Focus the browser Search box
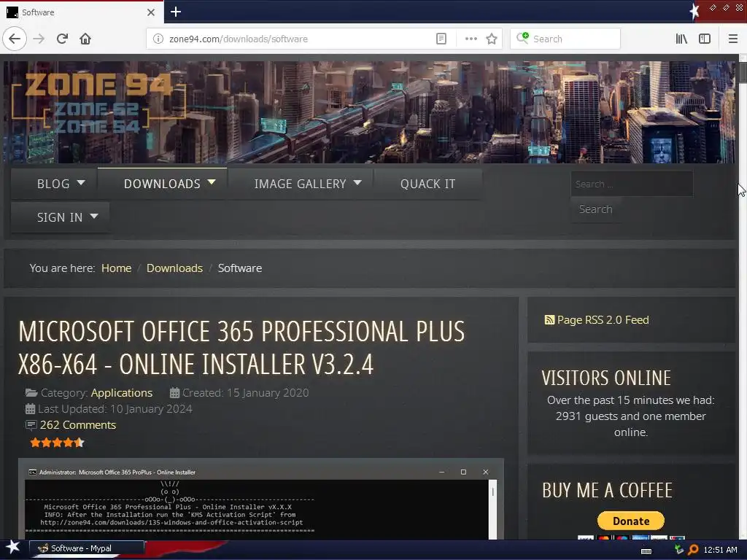747x560 pixels. click(x=565, y=39)
